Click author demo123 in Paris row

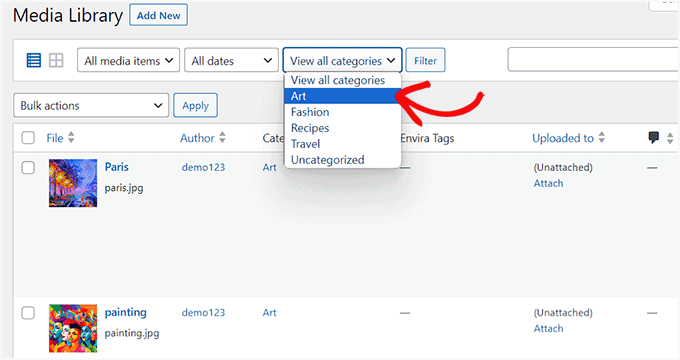tap(203, 167)
